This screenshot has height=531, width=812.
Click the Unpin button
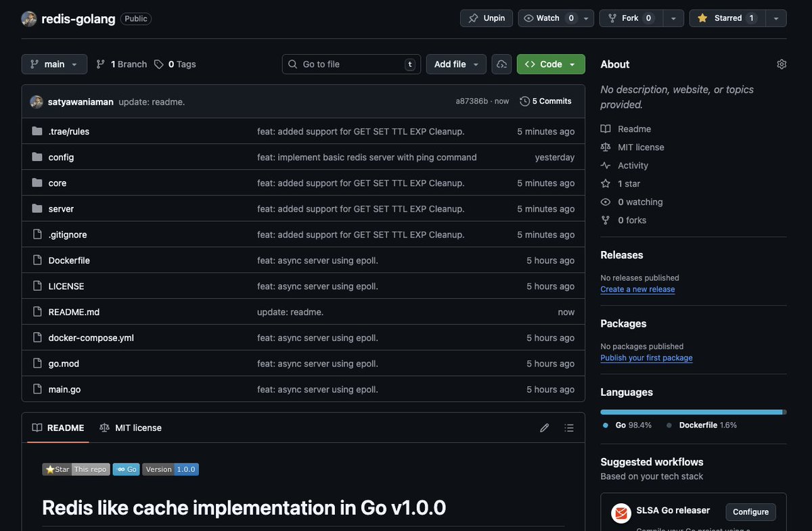pos(487,18)
